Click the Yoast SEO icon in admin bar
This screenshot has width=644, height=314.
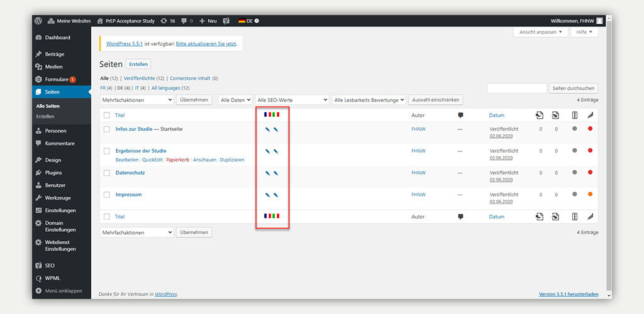click(226, 21)
